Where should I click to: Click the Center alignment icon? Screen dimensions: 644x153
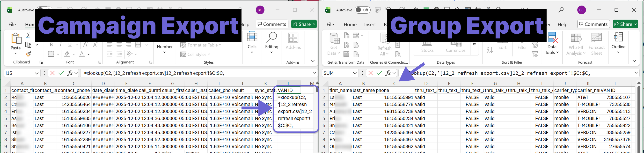(119, 45)
